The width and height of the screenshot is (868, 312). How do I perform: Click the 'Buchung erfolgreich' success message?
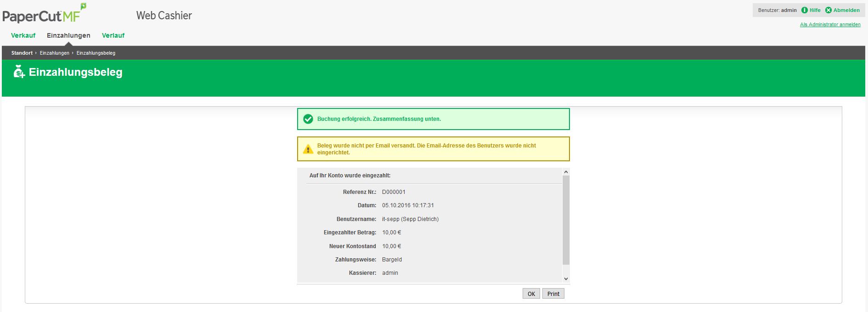point(379,119)
